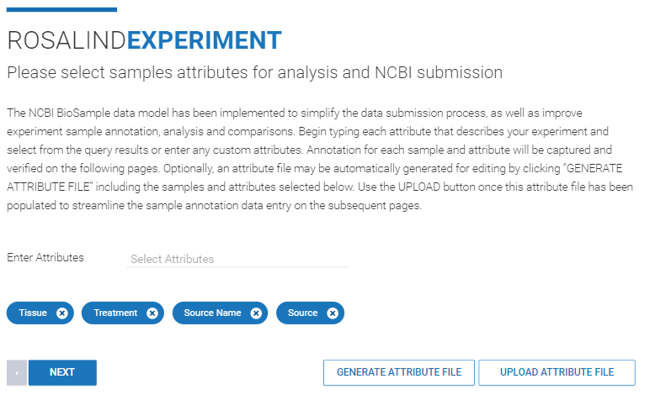Delete the Source Name attribute via x icon
650x400 pixels.
click(256, 313)
